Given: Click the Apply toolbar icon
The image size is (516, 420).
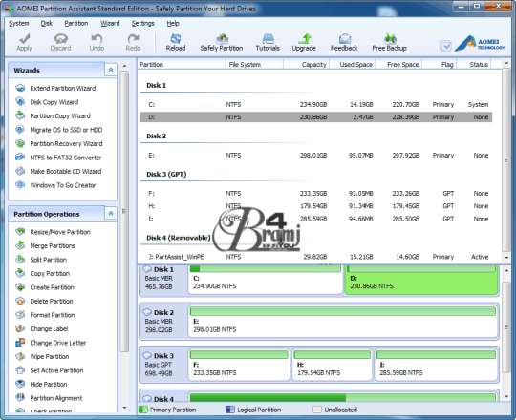Looking at the screenshot, I should pos(24,42).
